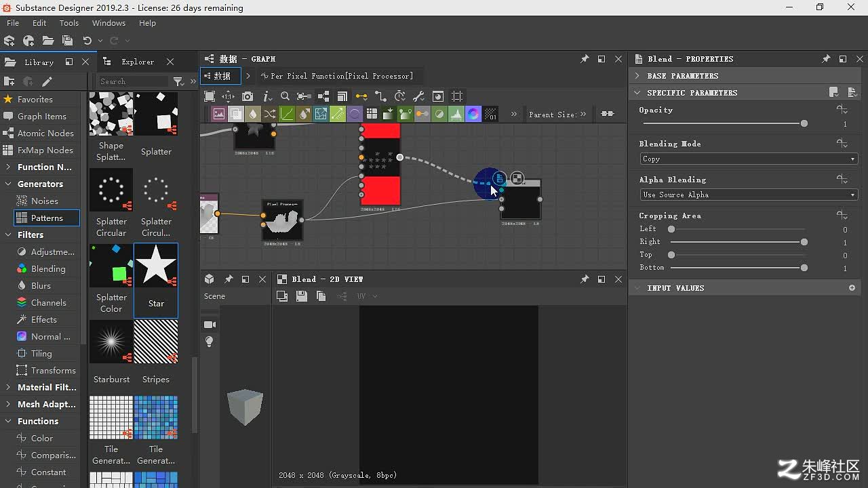This screenshot has height=488, width=868.
Task: Click the new graph icon in main toolbar
Action: pyautogui.click(x=28, y=41)
